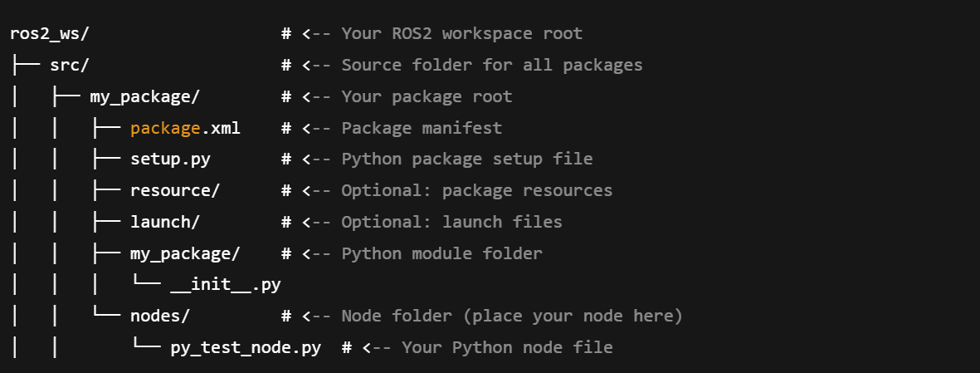Click comment 'Your ROS2 workspace root'

pyautogui.click(x=462, y=34)
